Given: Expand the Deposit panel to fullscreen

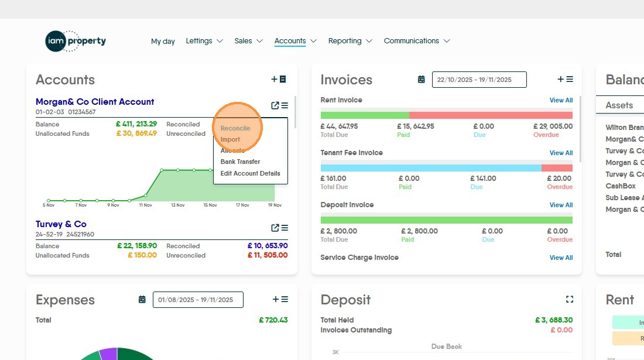Looking at the screenshot, I should [569, 299].
